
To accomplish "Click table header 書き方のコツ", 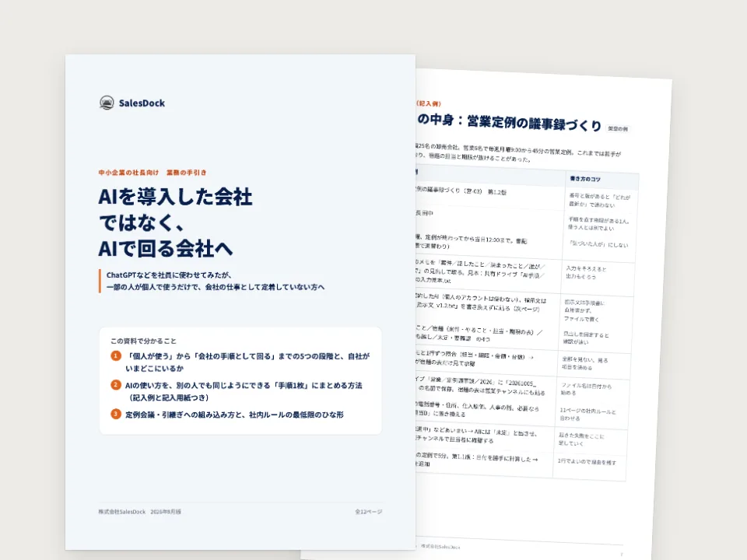I will 585,179.
